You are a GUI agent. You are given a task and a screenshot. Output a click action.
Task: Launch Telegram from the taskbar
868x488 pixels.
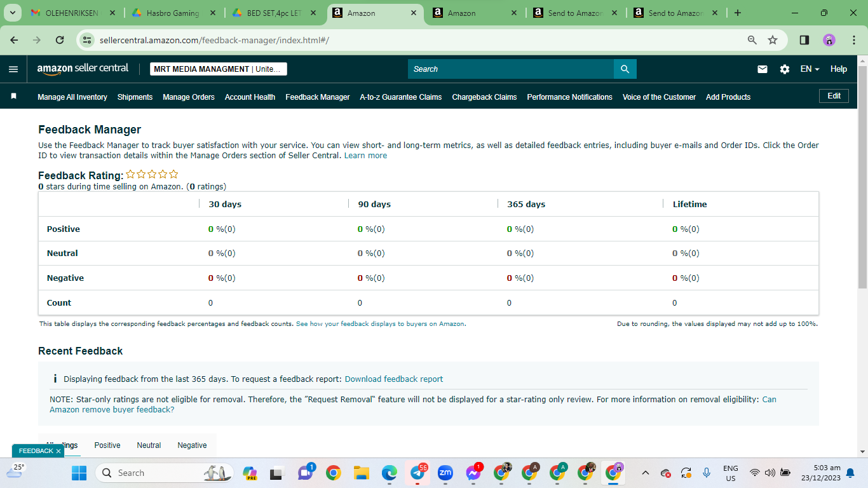pos(417,473)
